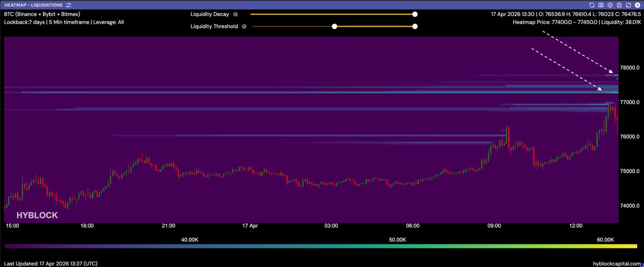The height and width of the screenshot is (267, 644).
Task: Click the BTC exchange selection text
Action: pyautogui.click(x=42, y=14)
